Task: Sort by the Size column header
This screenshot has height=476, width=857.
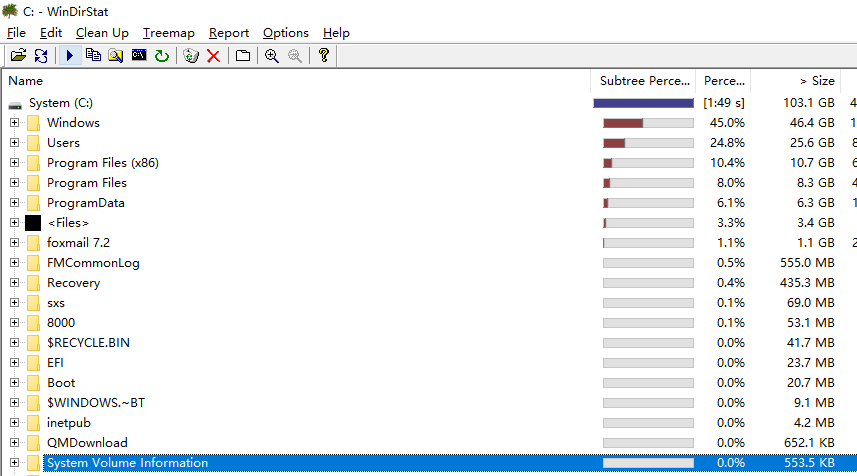Action: point(796,81)
